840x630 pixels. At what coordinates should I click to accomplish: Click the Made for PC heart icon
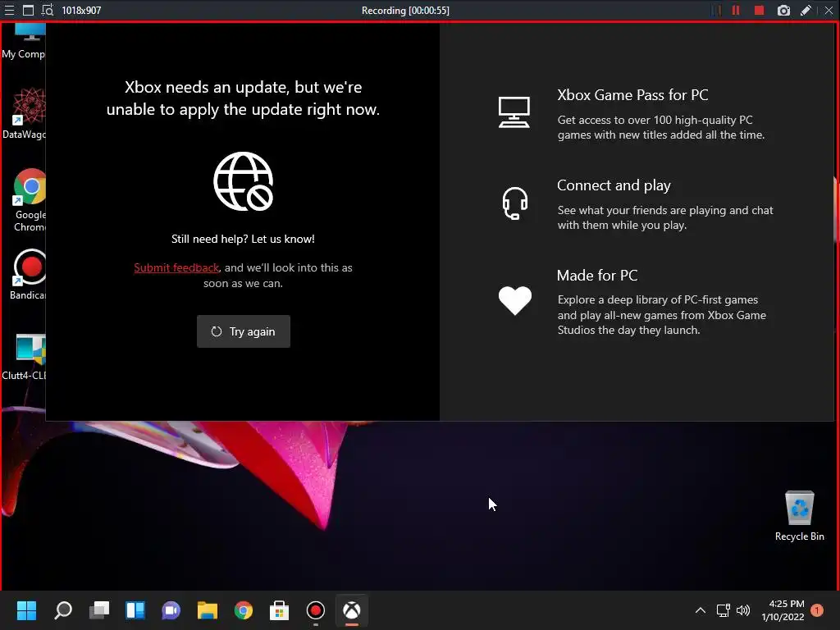[515, 300]
